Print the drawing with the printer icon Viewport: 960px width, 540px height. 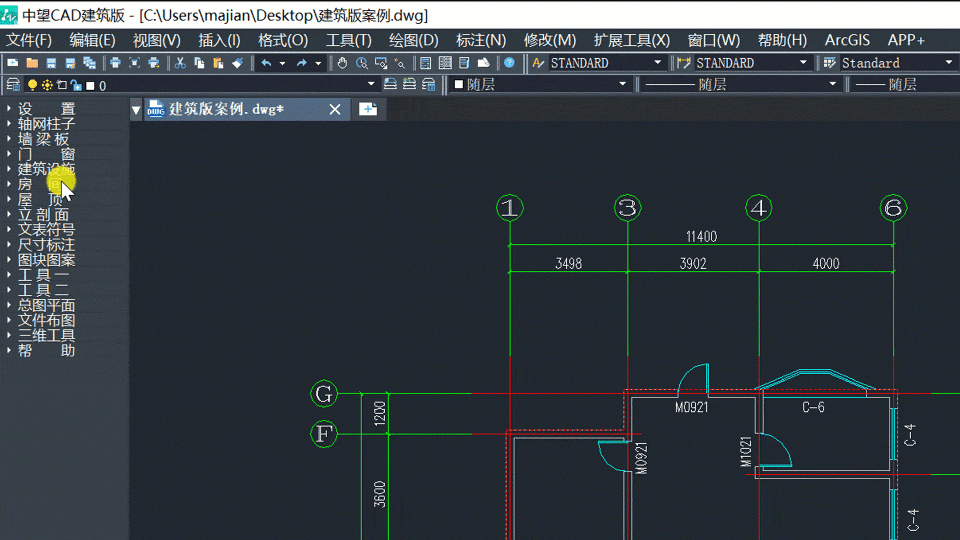point(115,63)
